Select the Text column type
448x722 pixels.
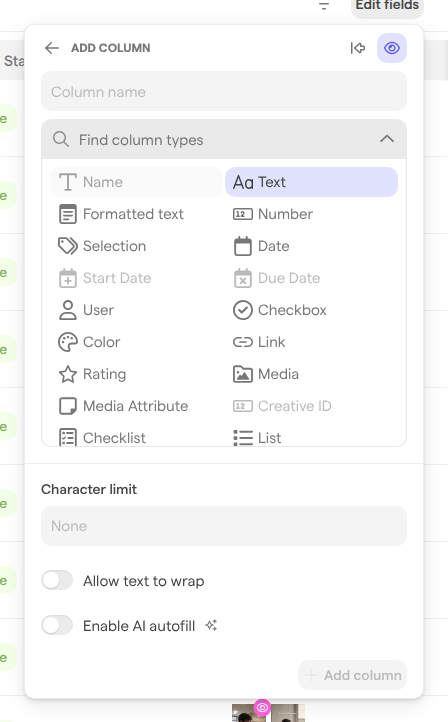(x=312, y=182)
